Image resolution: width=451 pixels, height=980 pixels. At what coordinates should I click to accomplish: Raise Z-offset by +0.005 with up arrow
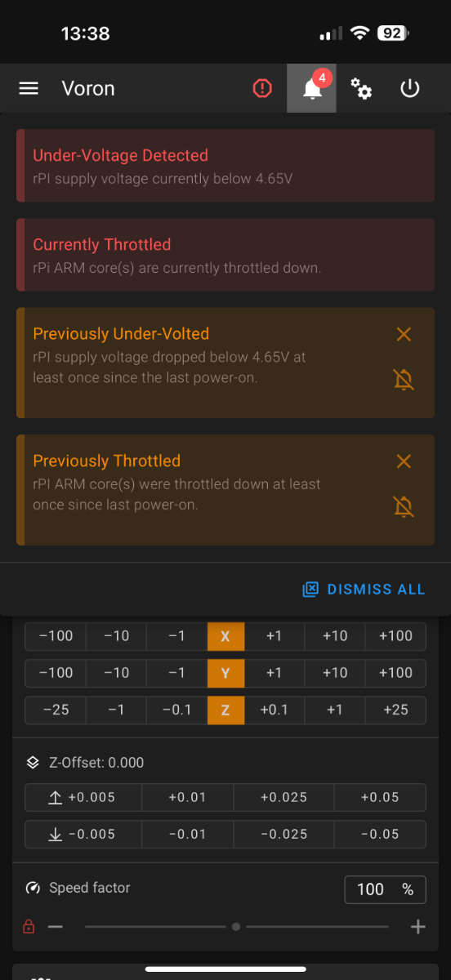(x=83, y=797)
